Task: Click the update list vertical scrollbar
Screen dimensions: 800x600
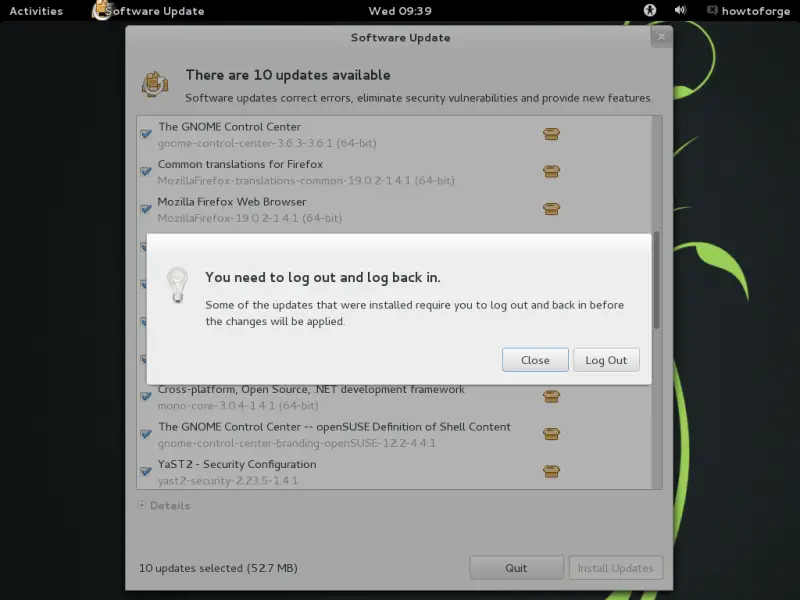Action: tap(657, 280)
